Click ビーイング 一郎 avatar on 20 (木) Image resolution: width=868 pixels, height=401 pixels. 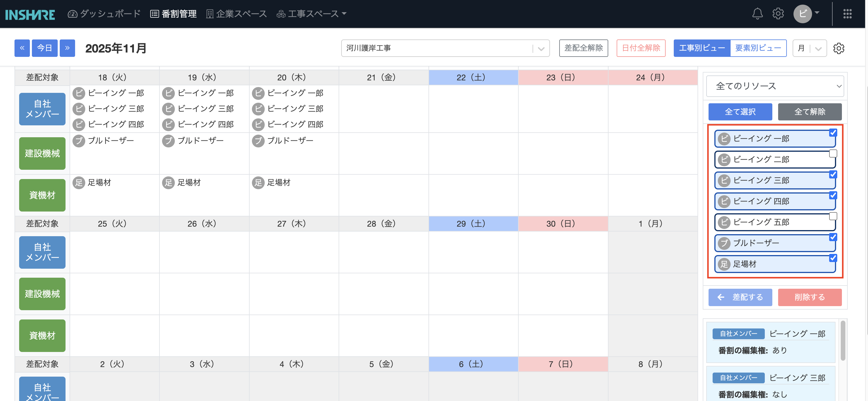tap(258, 93)
